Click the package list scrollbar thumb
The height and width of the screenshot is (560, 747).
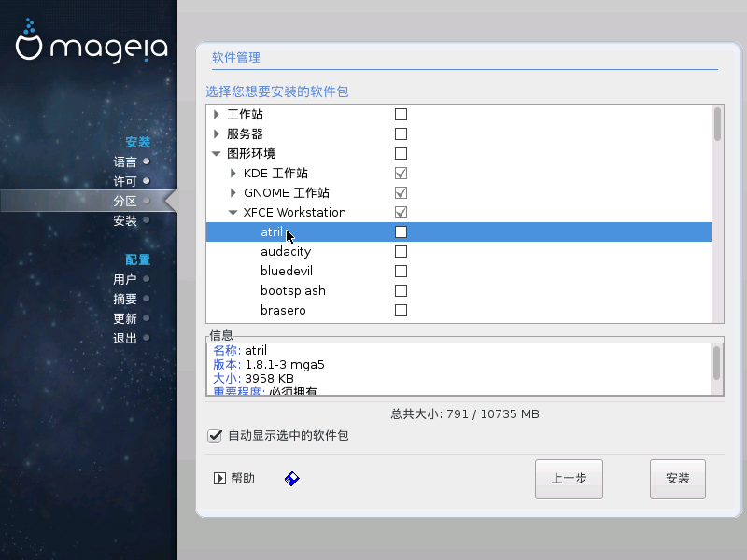(x=717, y=124)
